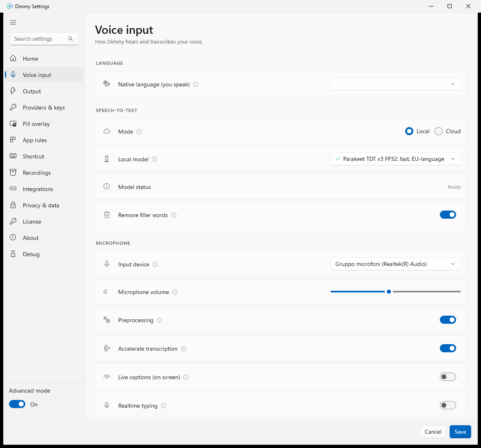Turn off Remove filler words toggle
The width and height of the screenshot is (481, 448).
point(448,215)
